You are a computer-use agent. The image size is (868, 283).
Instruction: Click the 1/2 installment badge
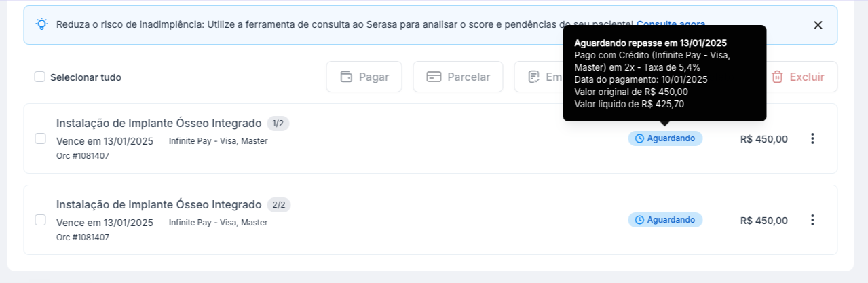(x=278, y=124)
